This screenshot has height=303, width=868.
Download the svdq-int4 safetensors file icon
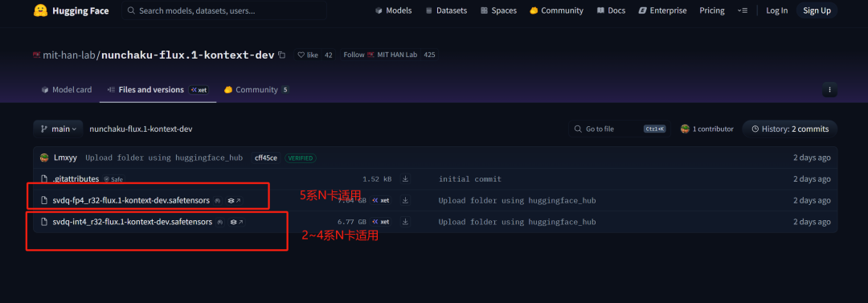[405, 222]
